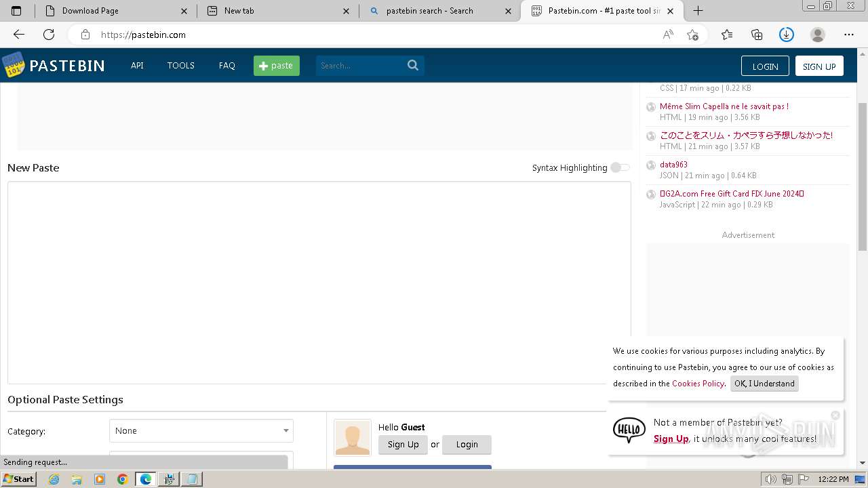Open the Cookies Policy link
Image resolution: width=868 pixels, height=488 pixels.
pos(698,384)
